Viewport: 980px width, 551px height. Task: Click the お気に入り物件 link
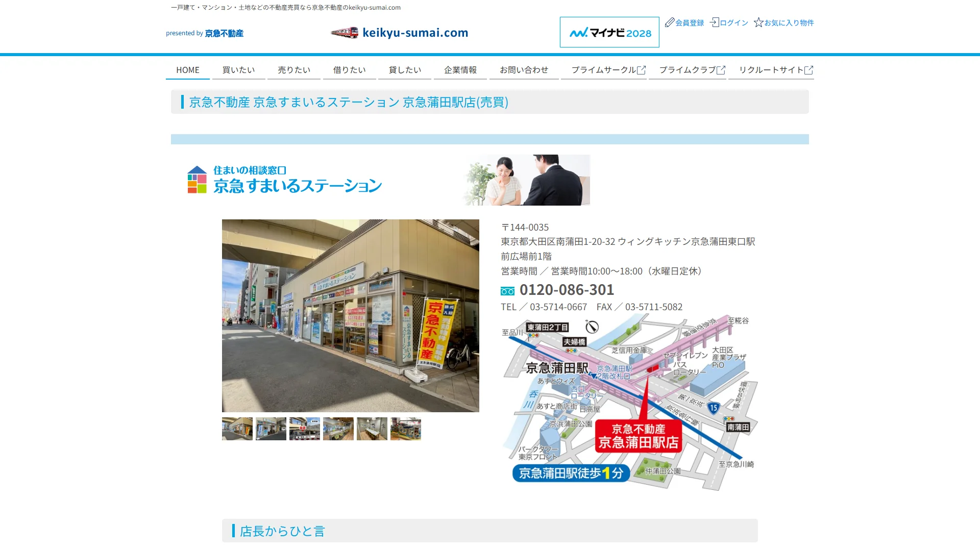[789, 23]
